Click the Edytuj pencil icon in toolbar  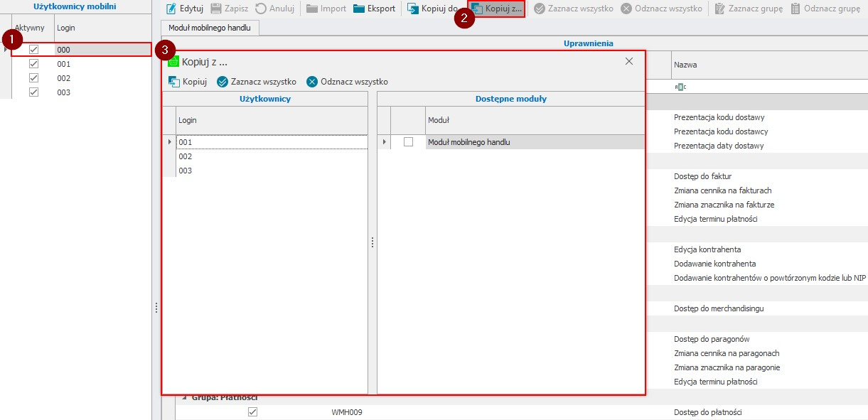coord(171,9)
